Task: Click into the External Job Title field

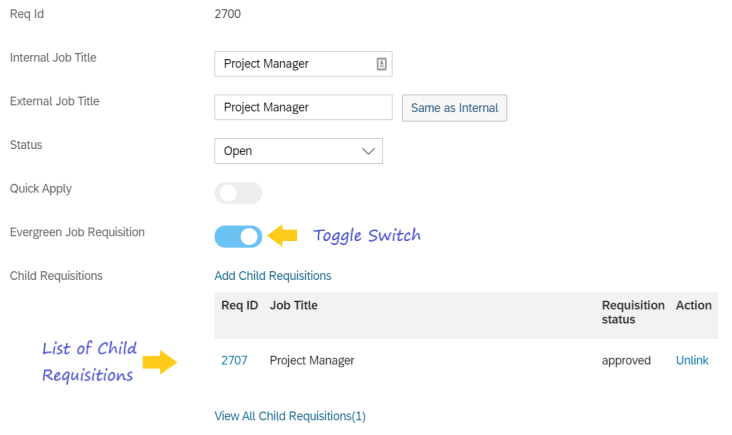Action: (303, 107)
